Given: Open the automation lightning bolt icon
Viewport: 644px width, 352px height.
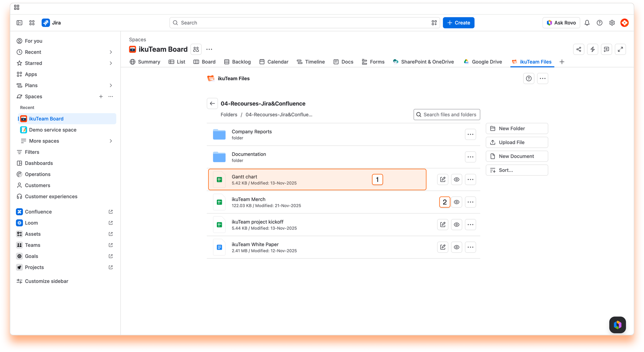Looking at the screenshot, I should point(593,49).
